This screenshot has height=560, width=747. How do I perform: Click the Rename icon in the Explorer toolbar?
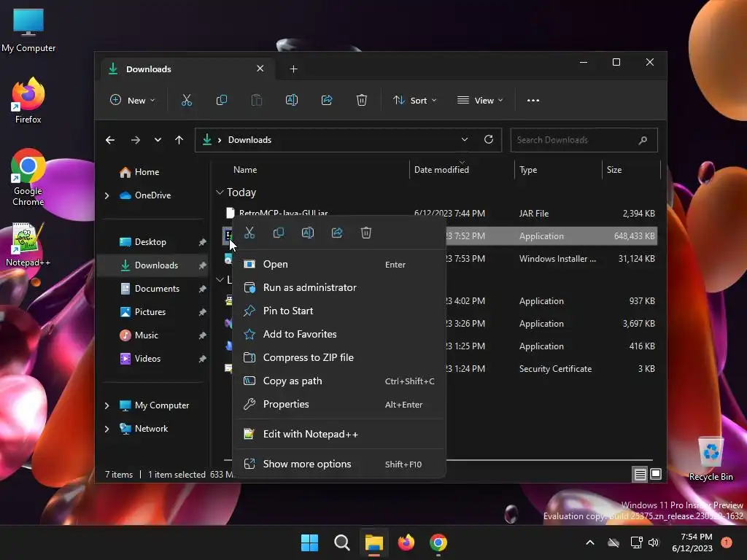[292, 101]
